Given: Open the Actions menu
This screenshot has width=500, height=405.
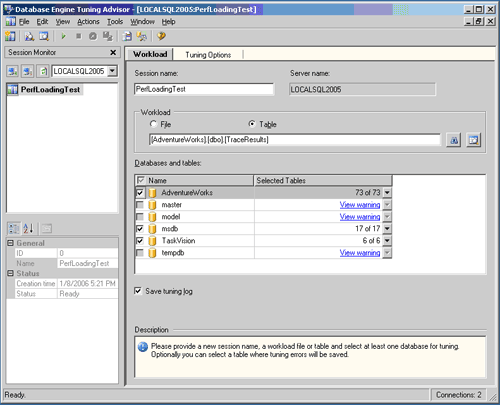Looking at the screenshot, I should point(88,22).
